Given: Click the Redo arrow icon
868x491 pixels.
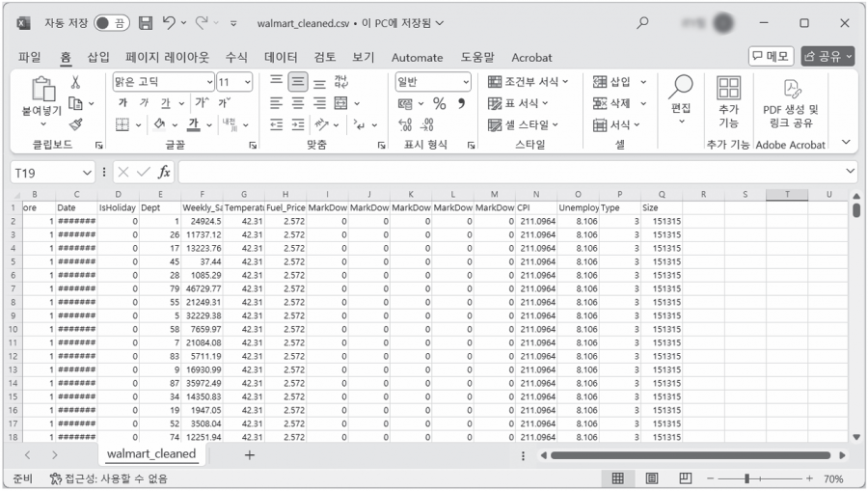Looking at the screenshot, I should pos(202,23).
